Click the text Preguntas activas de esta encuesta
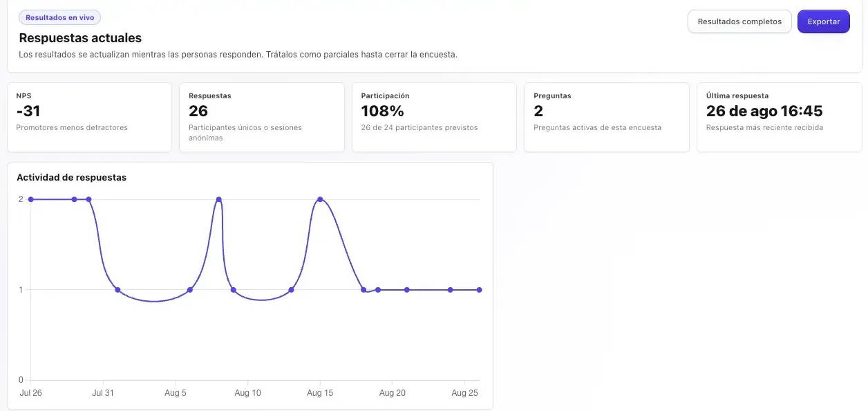The width and height of the screenshot is (868, 411). tap(598, 127)
